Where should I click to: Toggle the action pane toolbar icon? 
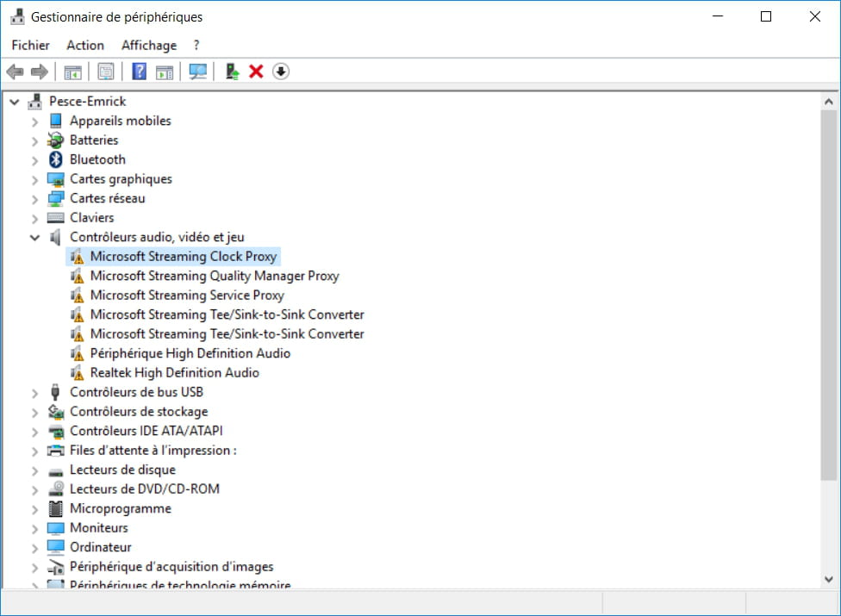[165, 72]
